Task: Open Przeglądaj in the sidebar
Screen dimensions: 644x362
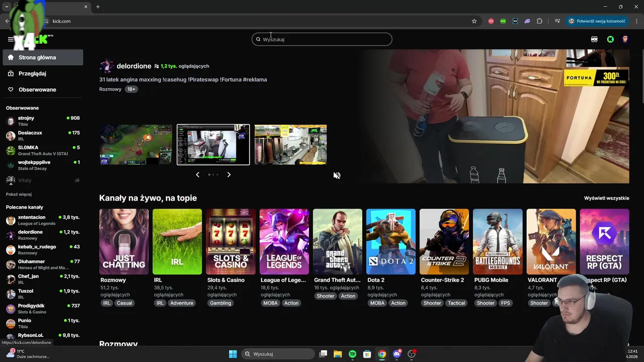Action: point(43,73)
